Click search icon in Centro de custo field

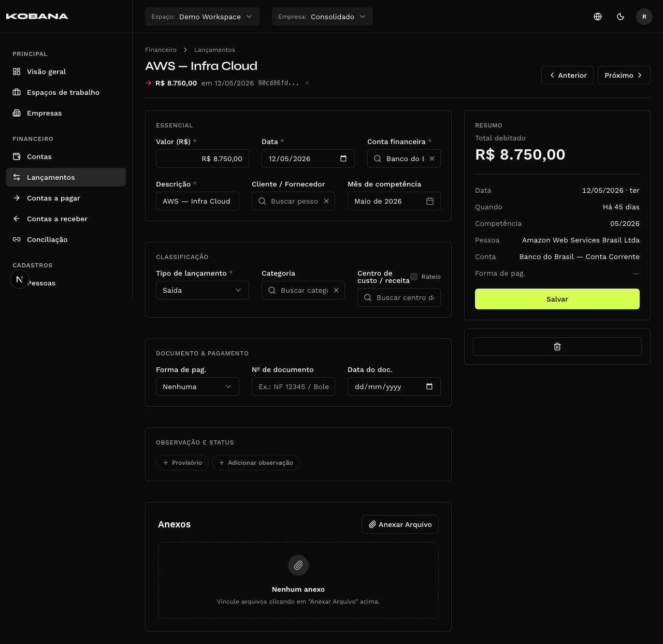(x=368, y=297)
